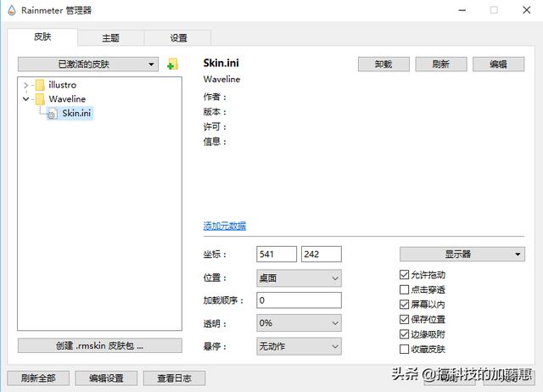
Task: Enable 收藏皮肤 checkbox
Action: [x=404, y=349]
